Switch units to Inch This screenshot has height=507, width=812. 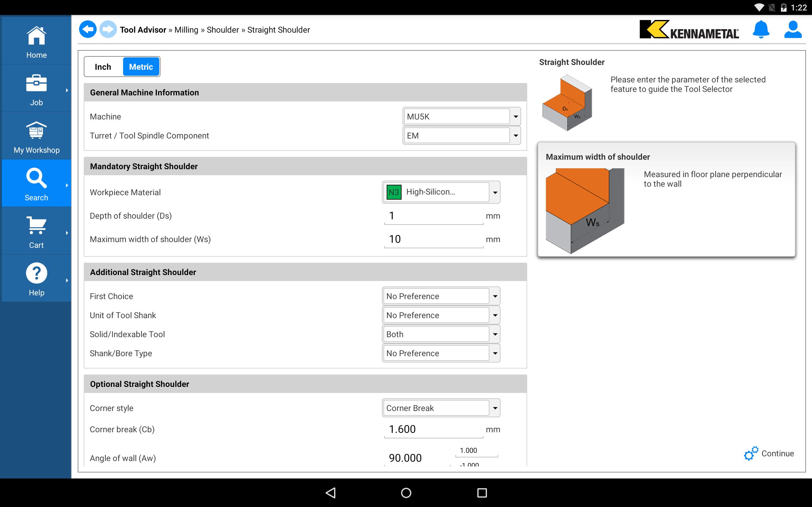pos(103,67)
